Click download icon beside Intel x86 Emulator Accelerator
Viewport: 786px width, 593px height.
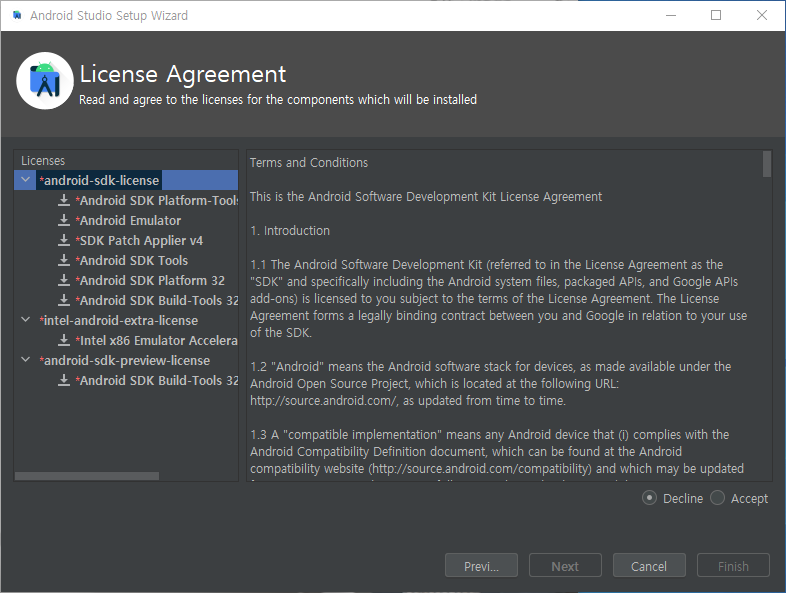pyautogui.click(x=64, y=341)
